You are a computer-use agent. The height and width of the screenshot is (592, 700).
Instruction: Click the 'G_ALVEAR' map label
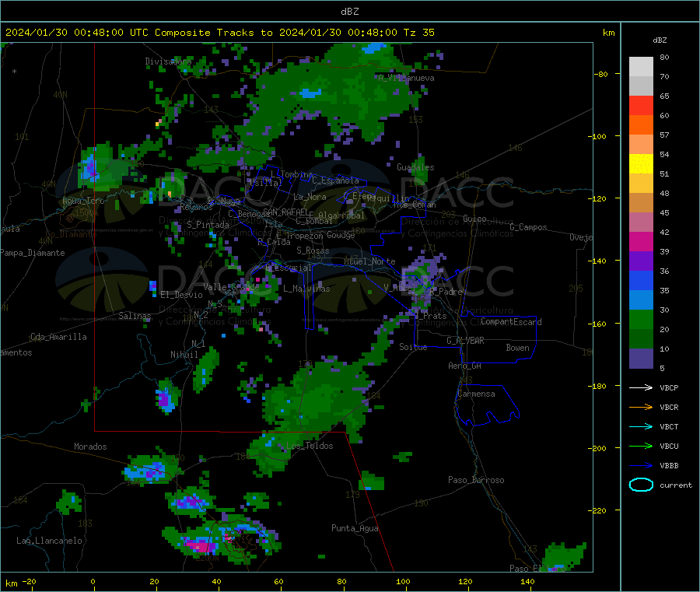click(465, 341)
